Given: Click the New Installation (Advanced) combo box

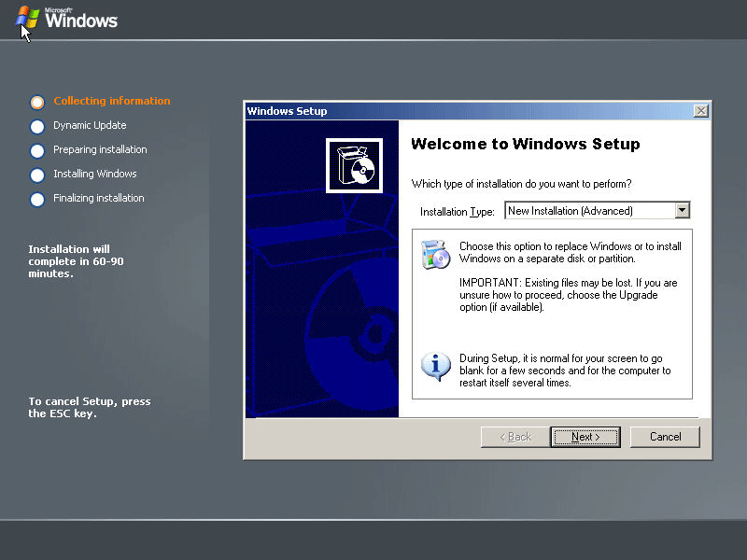Looking at the screenshot, I should click(x=588, y=211).
